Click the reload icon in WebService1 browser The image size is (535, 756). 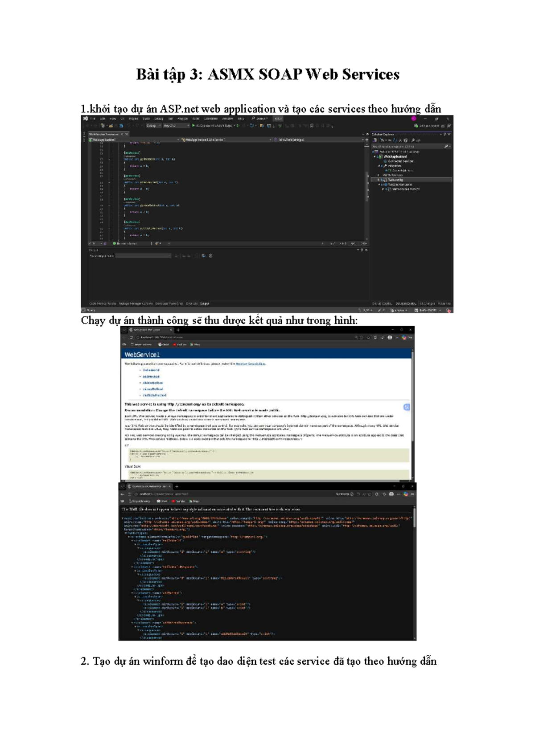click(x=131, y=337)
